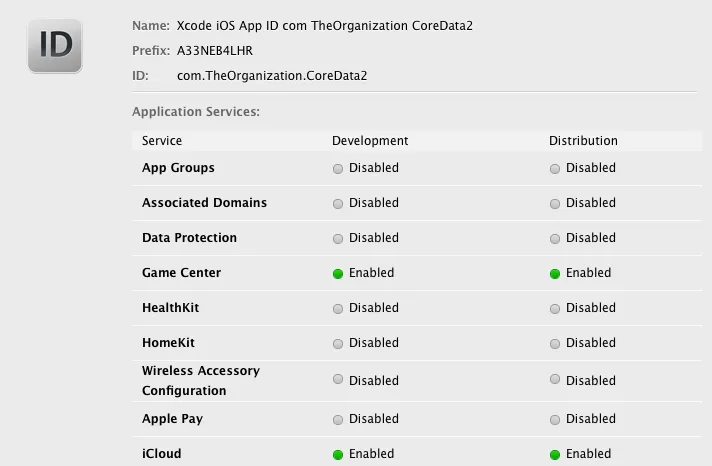Click the Distribution column header

click(583, 141)
